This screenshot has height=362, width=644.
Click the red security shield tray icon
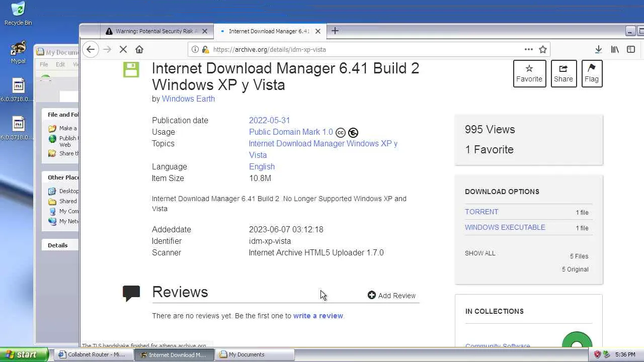click(x=597, y=354)
